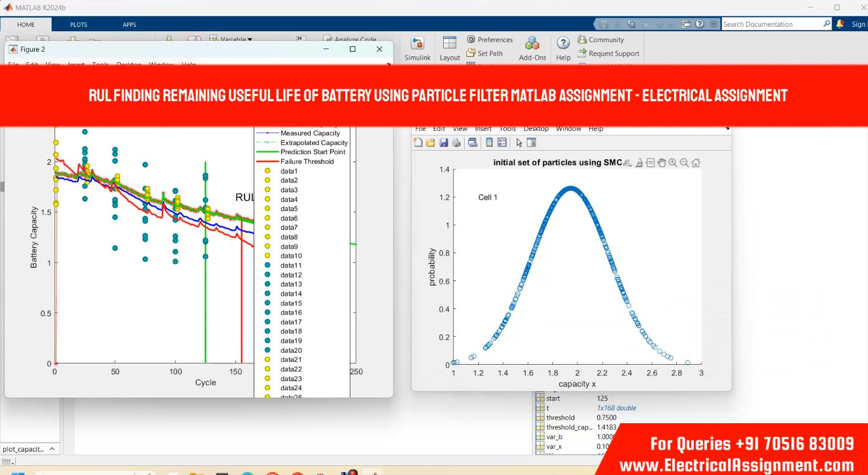Open Preferences from the toolstrip
This screenshot has width=868, height=475.
[x=490, y=40]
